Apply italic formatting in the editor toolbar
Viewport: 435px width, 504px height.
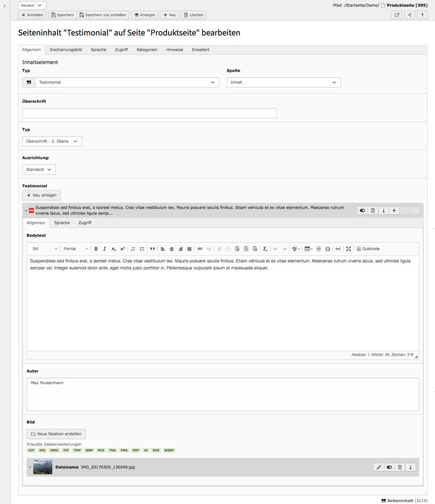(x=105, y=249)
